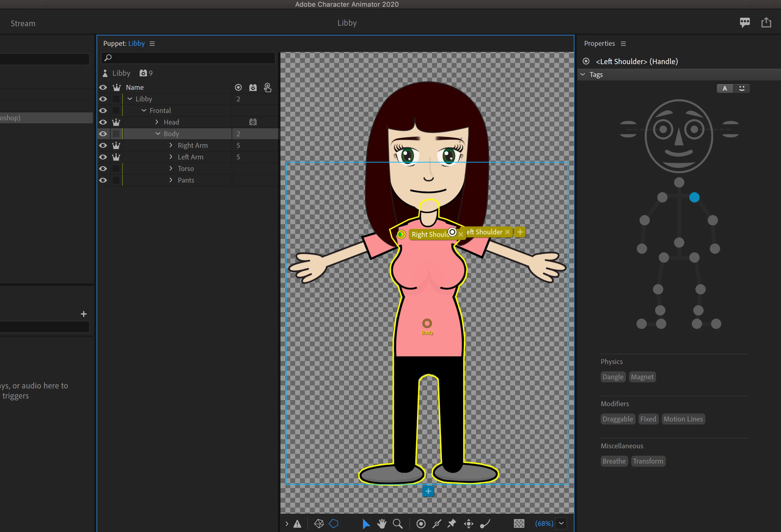Select the Handle tool circle icon
781x532 pixels.
(x=421, y=524)
